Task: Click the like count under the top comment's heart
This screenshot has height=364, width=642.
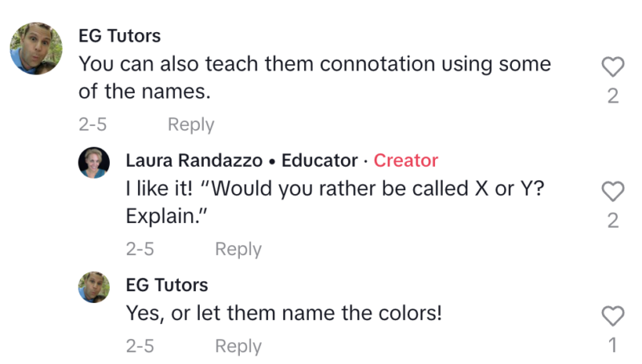Action: (612, 96)
